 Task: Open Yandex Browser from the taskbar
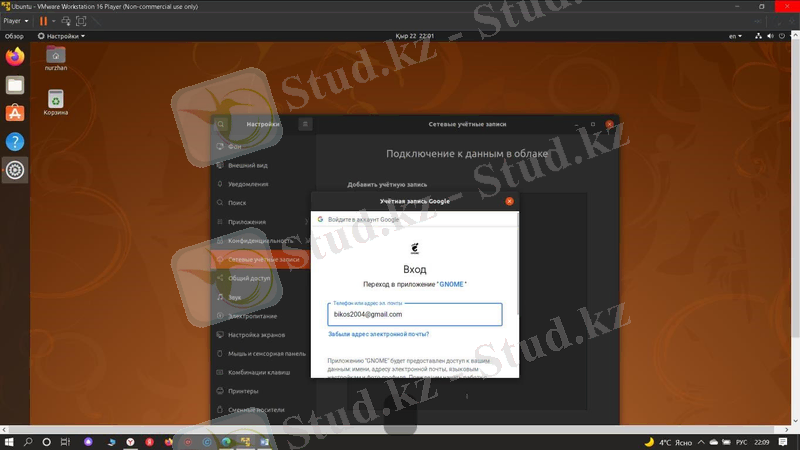click(130, 442)
